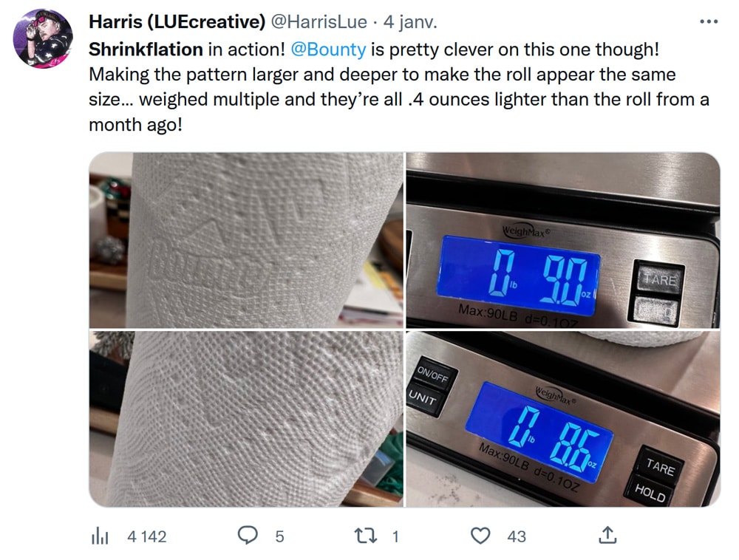Click the 43 likes count

(x=516, y=536)
